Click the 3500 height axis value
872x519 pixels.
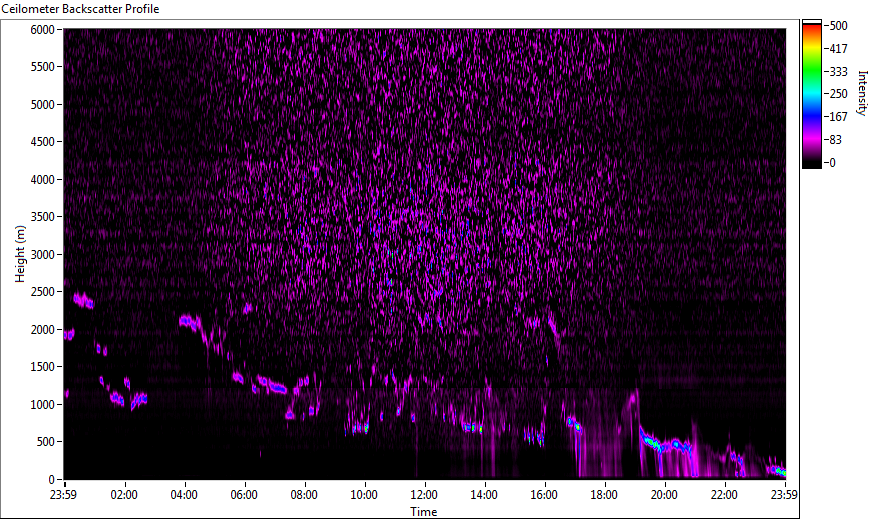click(42, 217)
